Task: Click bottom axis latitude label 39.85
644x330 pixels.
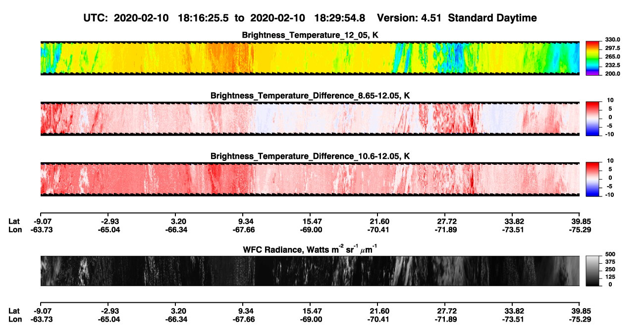Action: (580, 311)
